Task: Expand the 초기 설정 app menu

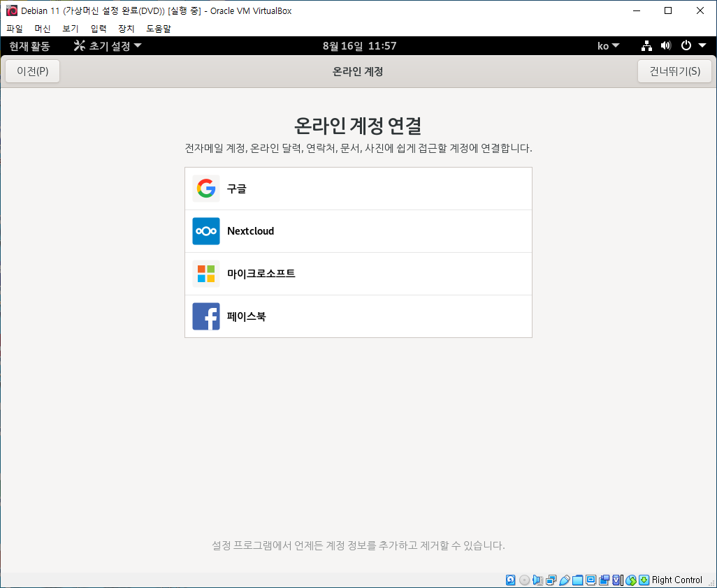Action: click(x=108, y=45)
